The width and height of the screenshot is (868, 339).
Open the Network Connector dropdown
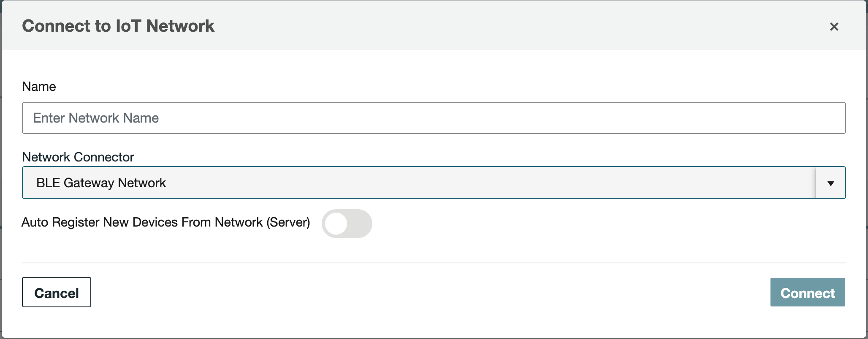click(434, 183)
